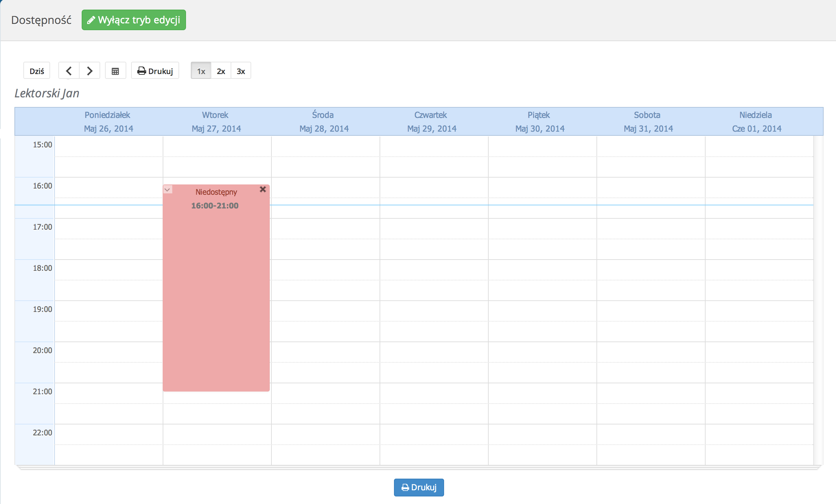Switch to 3x zoom level
836x504 pixels.
point(241,71)
